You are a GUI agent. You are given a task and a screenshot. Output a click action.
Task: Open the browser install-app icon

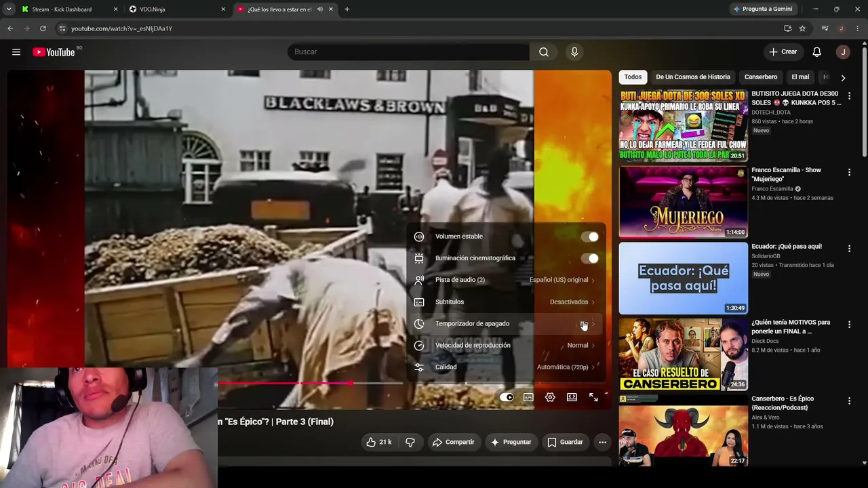787,28
